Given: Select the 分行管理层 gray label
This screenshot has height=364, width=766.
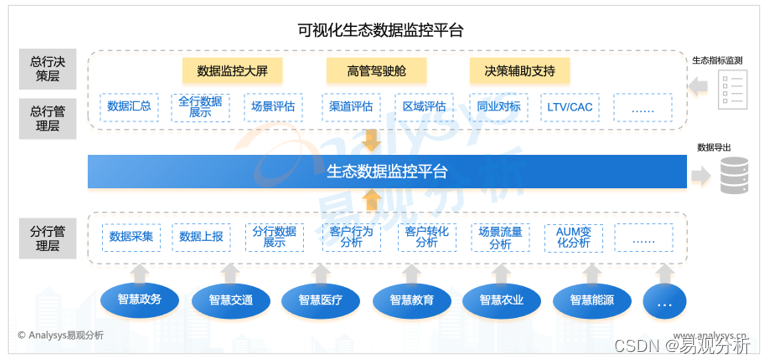Looking at the screenshot, I should coord(47,238).
